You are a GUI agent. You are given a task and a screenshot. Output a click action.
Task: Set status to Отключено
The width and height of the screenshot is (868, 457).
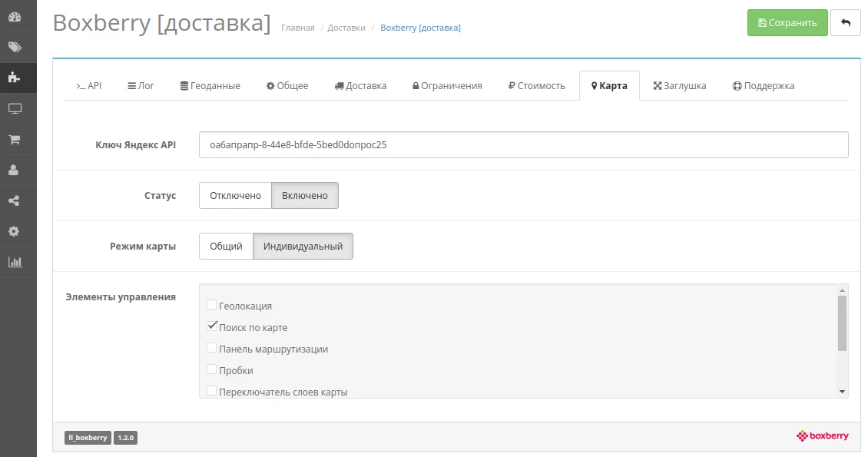[235, 195]
